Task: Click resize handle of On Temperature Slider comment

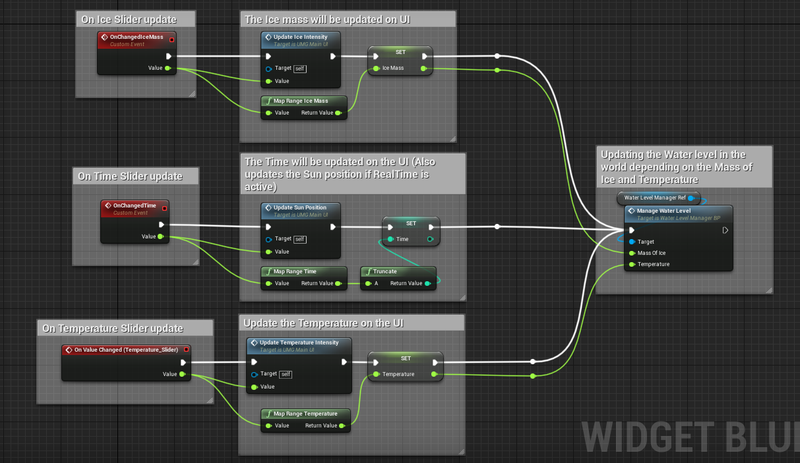Action: pyautogui.click(x=209, y=401)
